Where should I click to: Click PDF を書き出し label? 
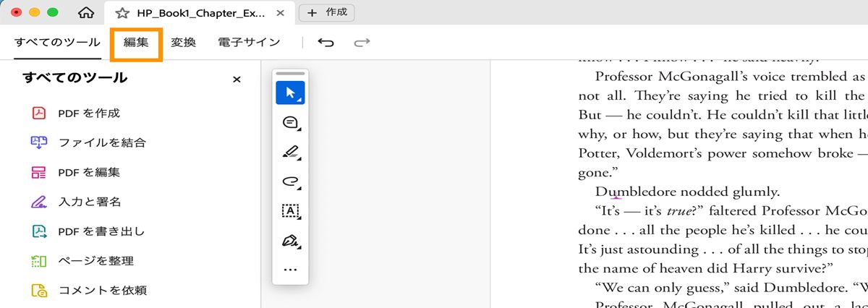(102, 231)
